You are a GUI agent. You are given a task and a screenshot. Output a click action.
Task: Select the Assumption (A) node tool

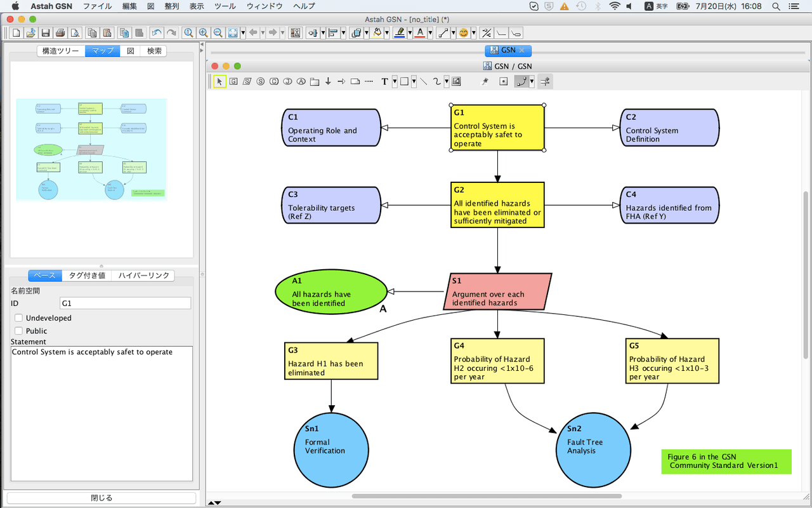pyautogui.click(x=301, y=81)
